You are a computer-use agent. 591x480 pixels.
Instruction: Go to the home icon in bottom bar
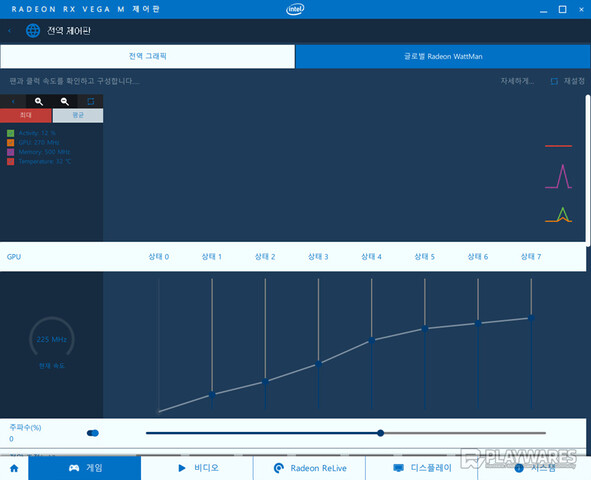(x=14, y=468)
